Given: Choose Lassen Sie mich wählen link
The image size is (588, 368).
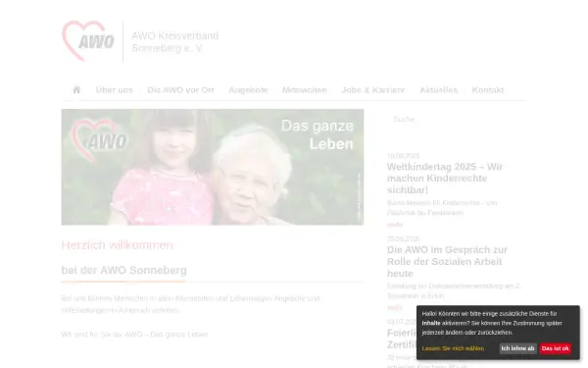Looking at the screenshot, I should [x=453, y=348].
